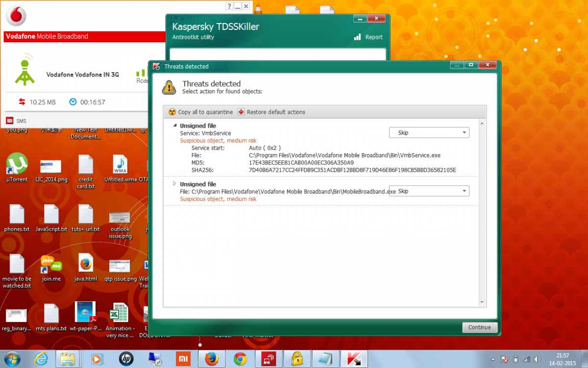The width and height of the screenshot is (588, 368).
Task: Switch to Kaspersky TDSSKiller taskbar button
Action: (355, 359)
